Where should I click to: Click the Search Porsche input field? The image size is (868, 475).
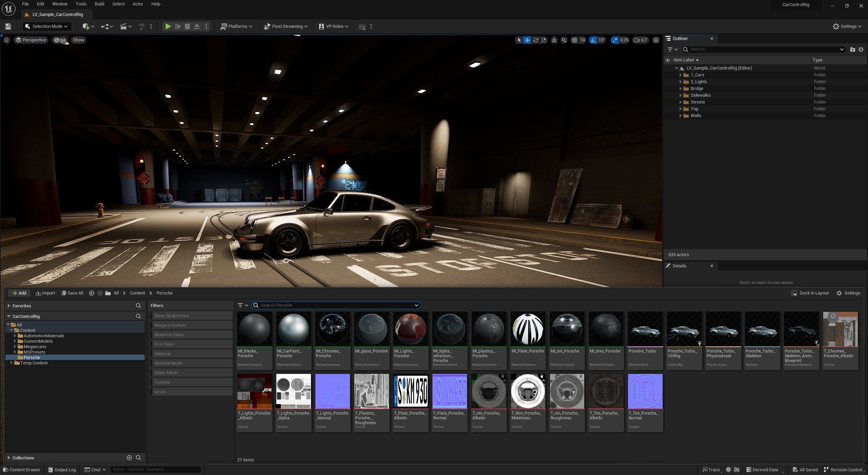[x=336, y=305]
